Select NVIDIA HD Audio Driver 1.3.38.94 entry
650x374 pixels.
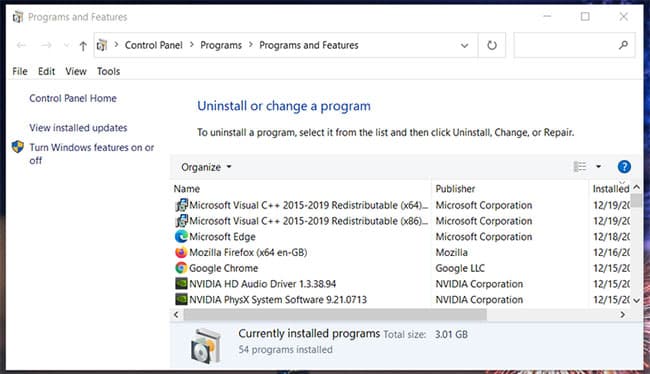coord(262,284)
